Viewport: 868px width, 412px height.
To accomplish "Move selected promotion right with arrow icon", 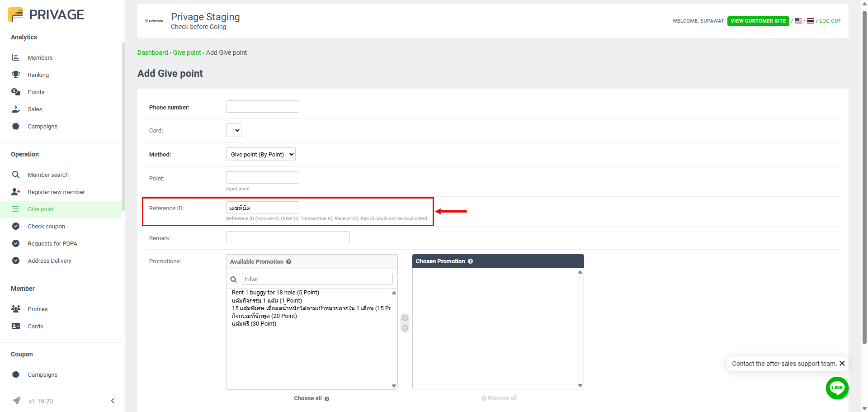I will pos(405,318).
